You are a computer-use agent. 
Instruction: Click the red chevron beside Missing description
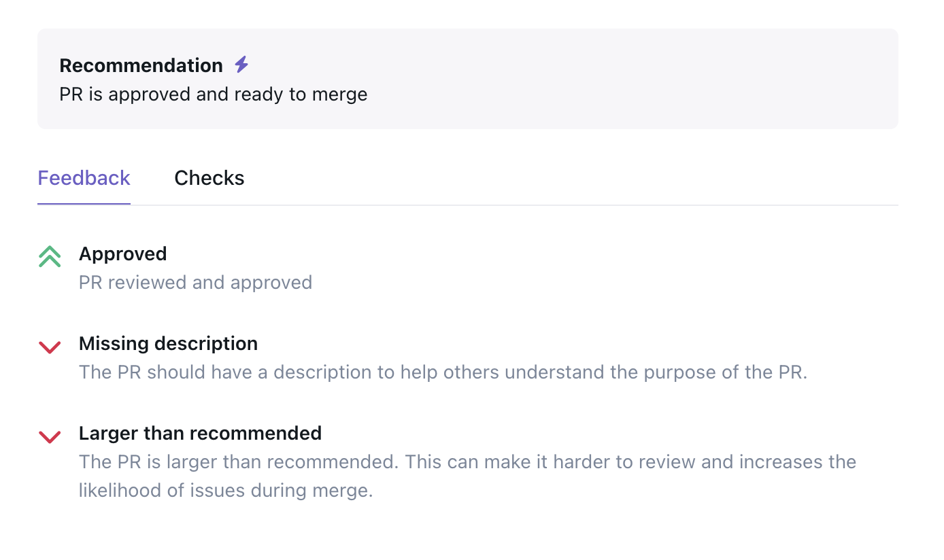click(50, 347)
